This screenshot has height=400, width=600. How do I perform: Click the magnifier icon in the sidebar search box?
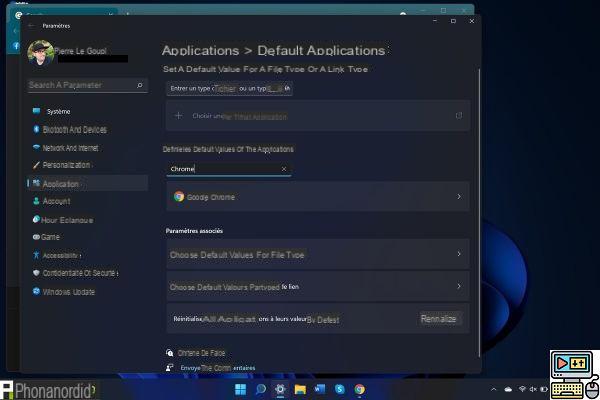140,85
